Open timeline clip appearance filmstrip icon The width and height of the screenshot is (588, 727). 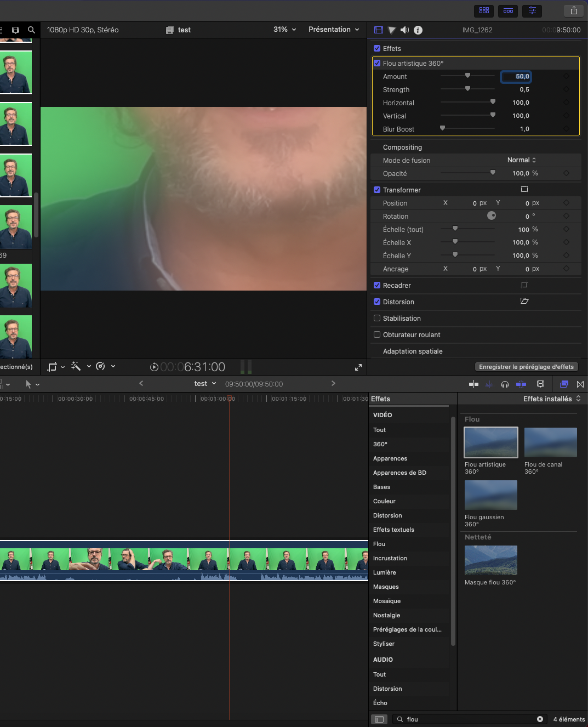click(x=540, y=384)
